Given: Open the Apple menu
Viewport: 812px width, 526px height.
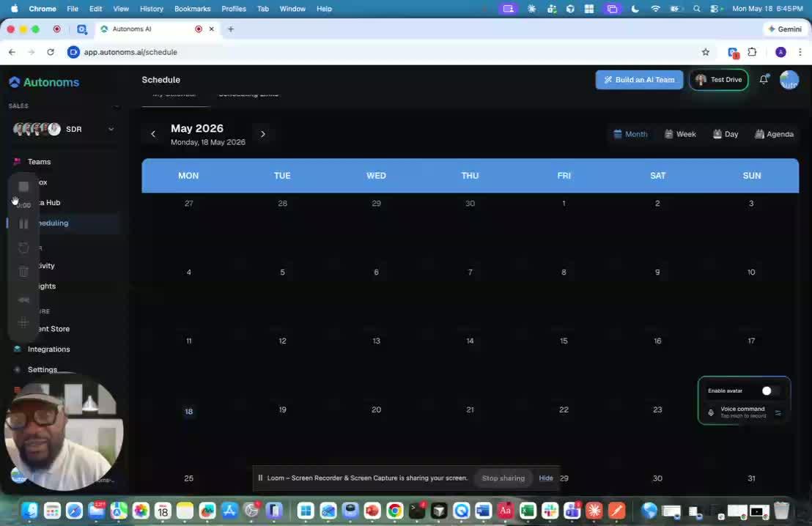Looking at the screenshot, I should tap(15, 9).
